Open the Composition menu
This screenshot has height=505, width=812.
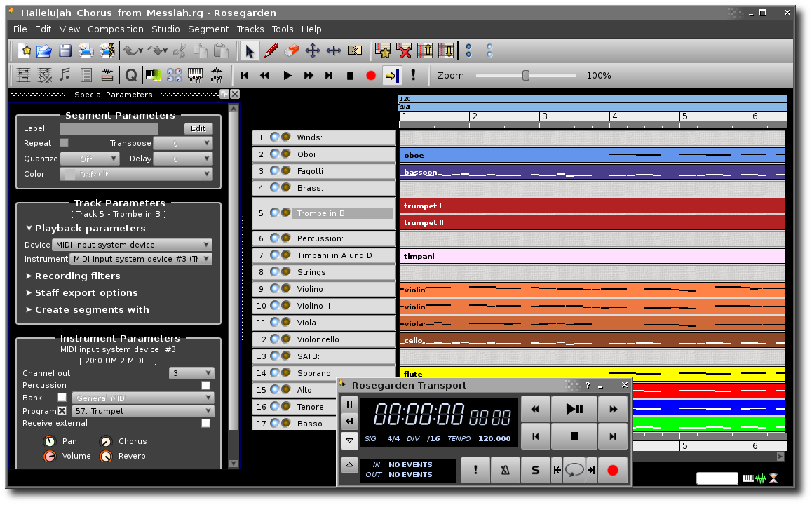click(116, 29)
